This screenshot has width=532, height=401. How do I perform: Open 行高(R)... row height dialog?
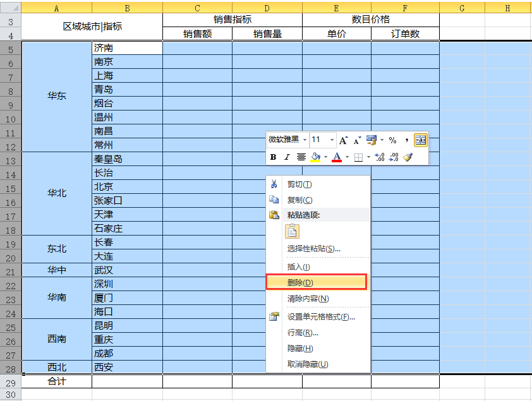click(x=318, y=333)
